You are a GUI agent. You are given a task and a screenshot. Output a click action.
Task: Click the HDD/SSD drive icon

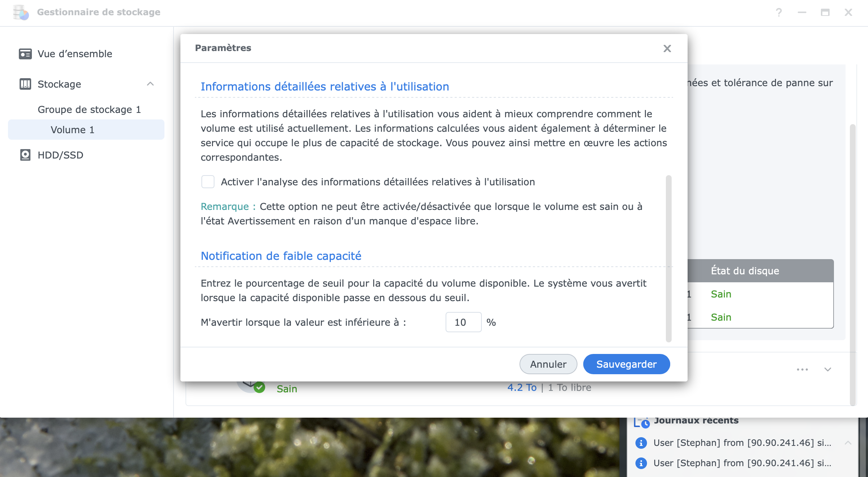(x=25, y=155)
